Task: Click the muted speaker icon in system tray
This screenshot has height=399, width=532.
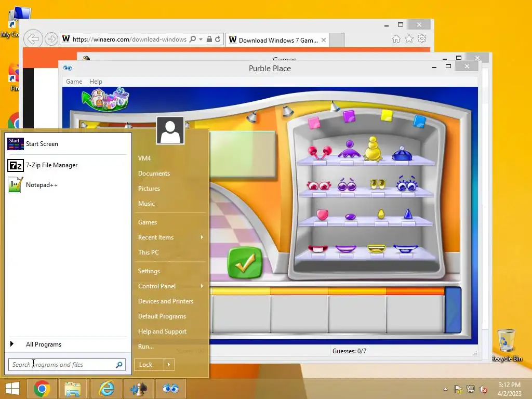Action: [x=483, y=389]
